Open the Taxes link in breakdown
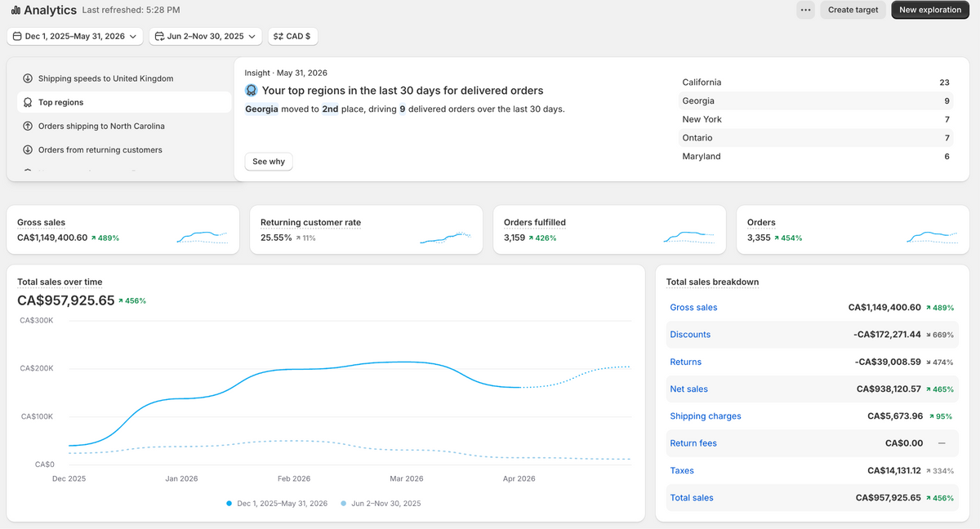Image resolution: width=980 pixels, height=529 pixels. (682, 470)
